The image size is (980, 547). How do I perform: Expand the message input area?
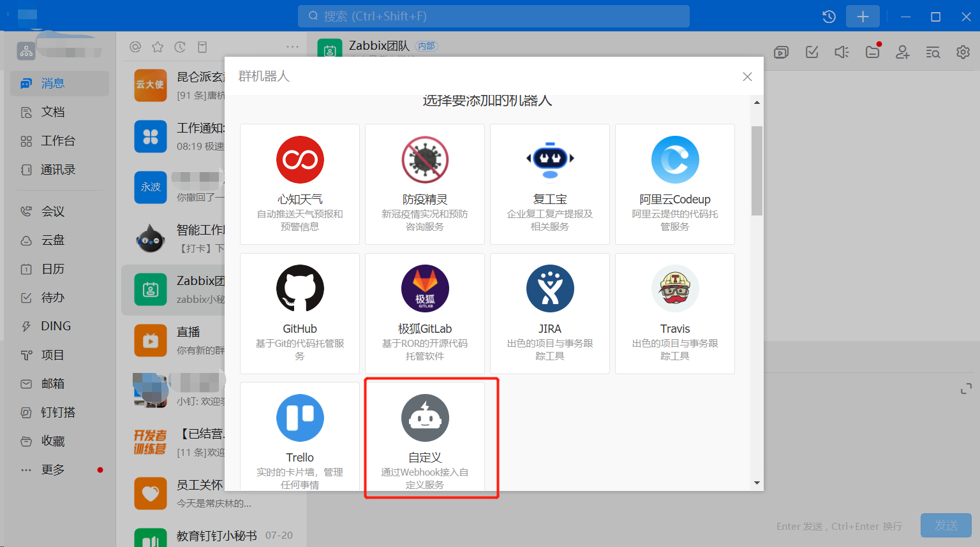pyautogui.click(x=966, y=389)
